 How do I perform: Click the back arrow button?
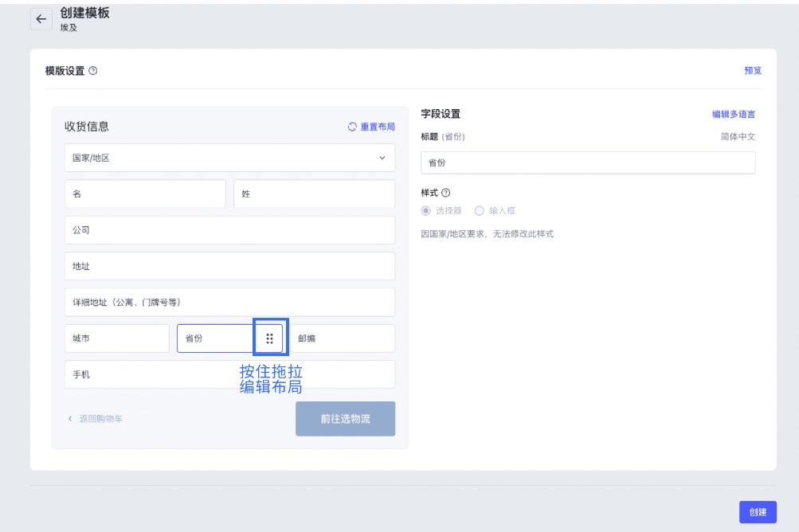pos(41,20)
